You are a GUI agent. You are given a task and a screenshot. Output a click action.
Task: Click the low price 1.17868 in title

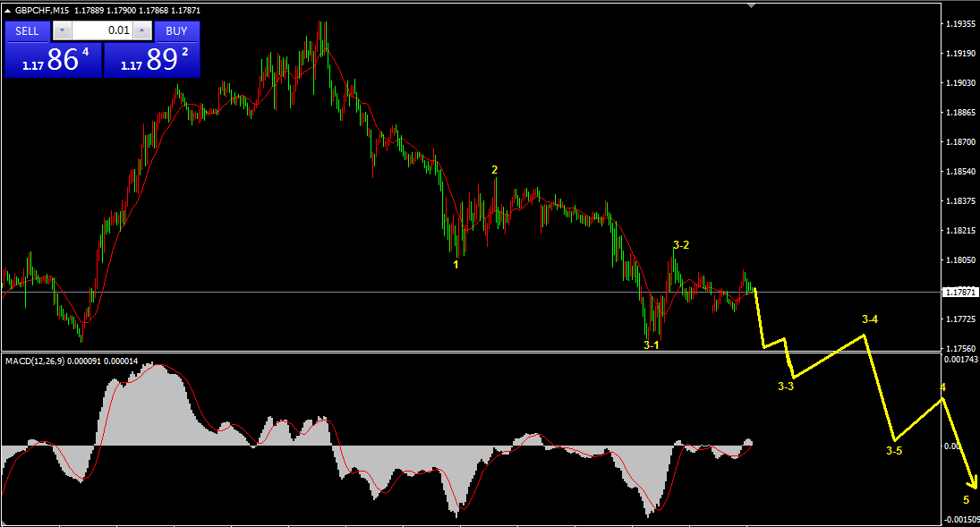pos(153,11)
